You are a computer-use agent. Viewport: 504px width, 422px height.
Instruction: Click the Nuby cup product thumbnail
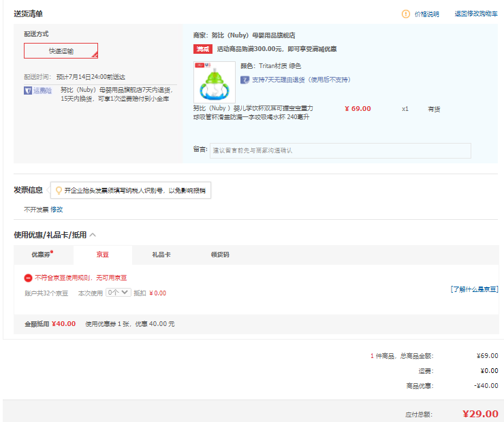[x=214, y=82]
